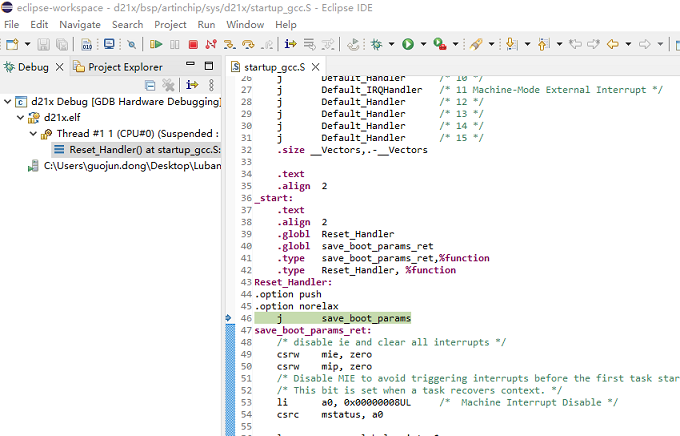Toggle Instruction Stepping Mode in toolbar
This screenshot has height=436, width=680.
click(x=291, y=44)
